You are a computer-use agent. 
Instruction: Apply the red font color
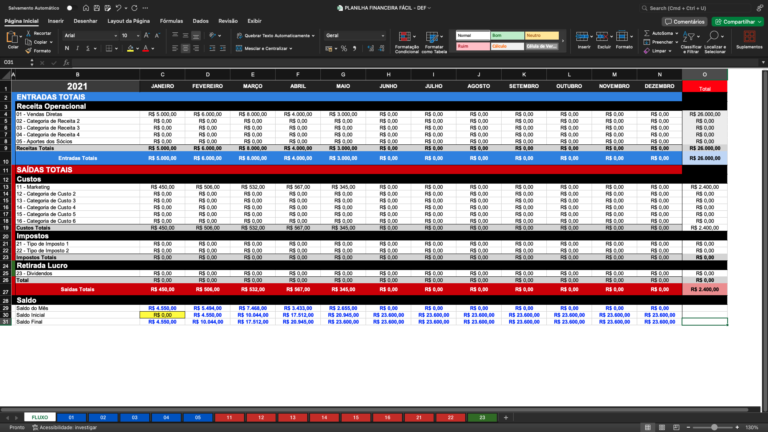[146, 48]
